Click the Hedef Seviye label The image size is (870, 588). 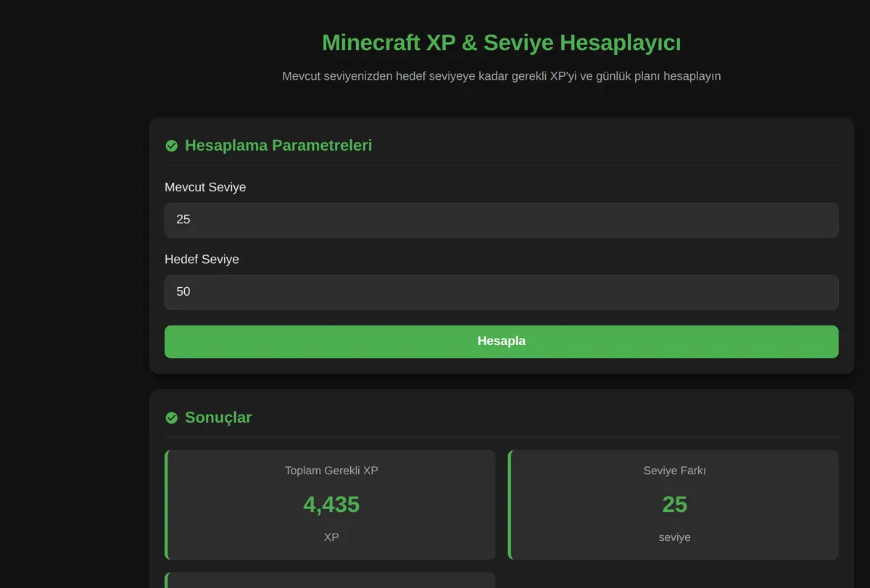tap(202, 259)
